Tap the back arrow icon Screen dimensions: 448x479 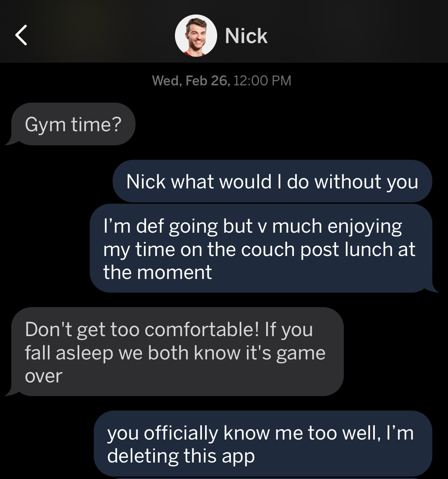(x=21, y=35)
